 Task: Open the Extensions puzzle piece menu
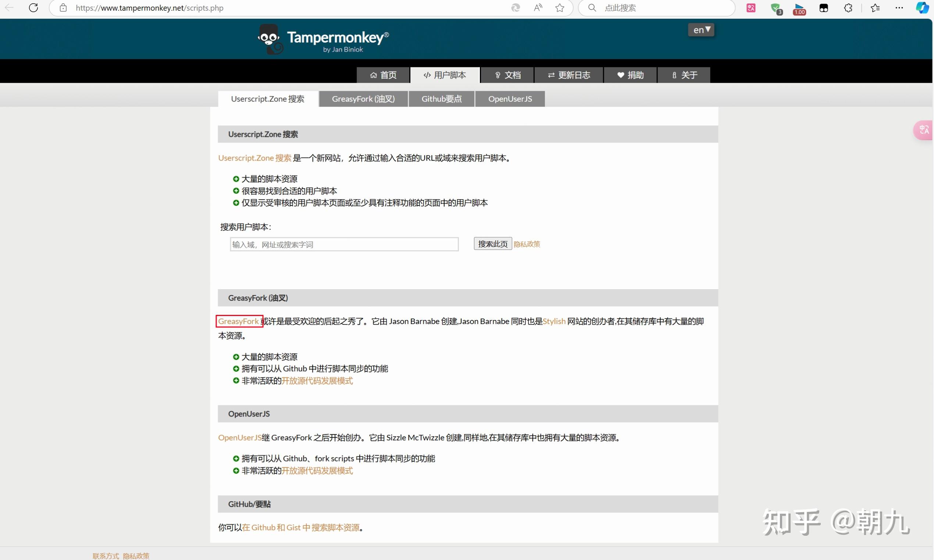click(x=848, y=8)
